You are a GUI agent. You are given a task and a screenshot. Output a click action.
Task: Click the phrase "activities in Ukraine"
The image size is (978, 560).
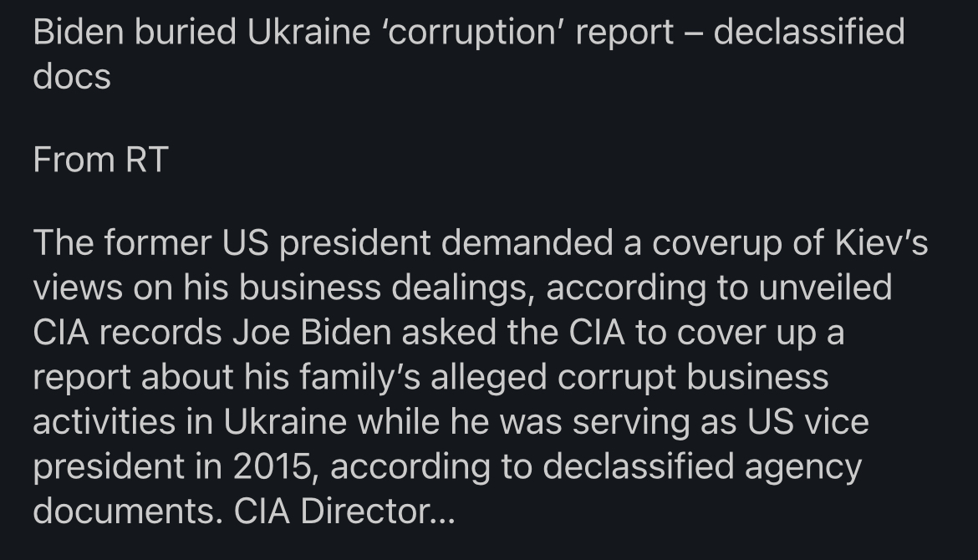click(x=190, y=422)
